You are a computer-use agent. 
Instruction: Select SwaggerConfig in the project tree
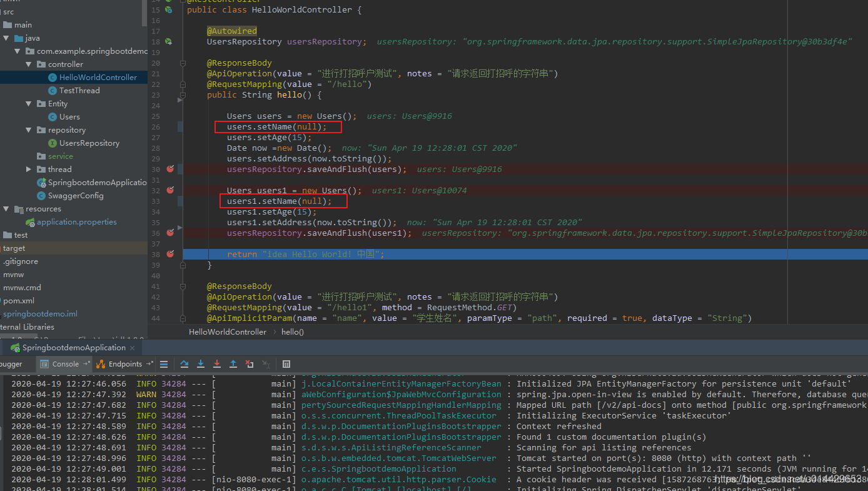76,196
